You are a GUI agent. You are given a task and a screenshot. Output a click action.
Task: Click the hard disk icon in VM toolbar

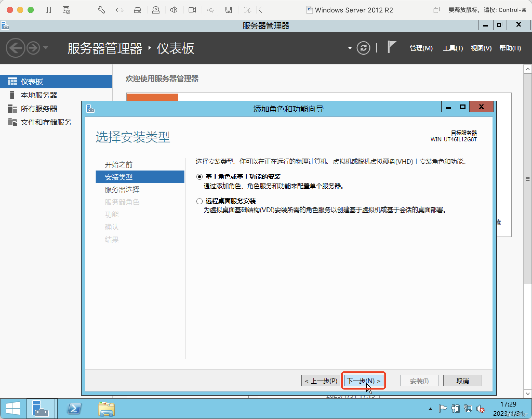[x=138, y=10]
